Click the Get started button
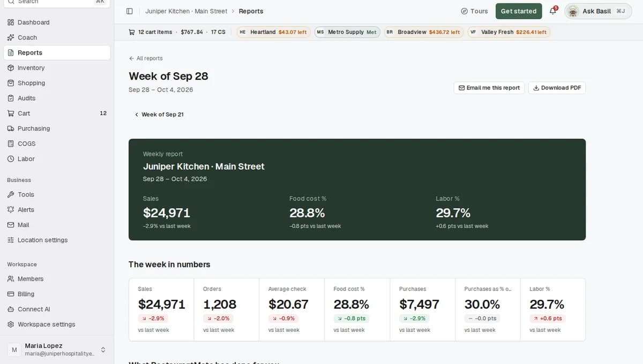Image resolution: width=643 pixels, height=364 pixels. click(x=519, y=11)
